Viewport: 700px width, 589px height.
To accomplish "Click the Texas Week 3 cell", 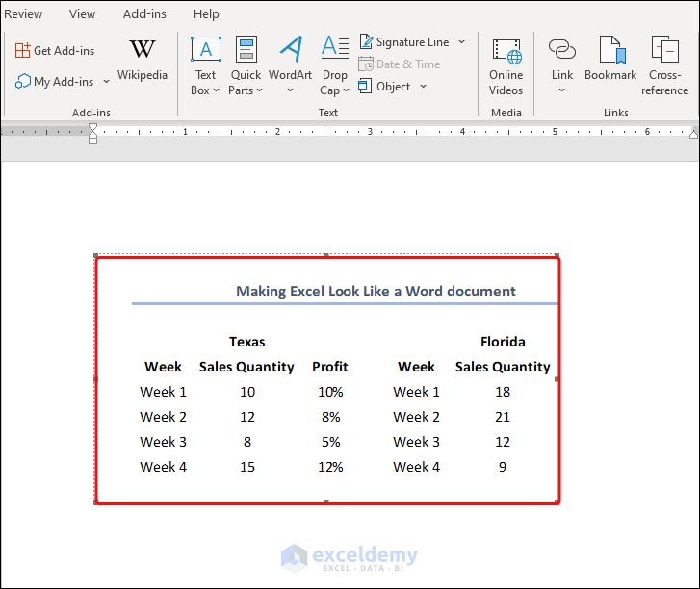I will click(x=163, y=442).
